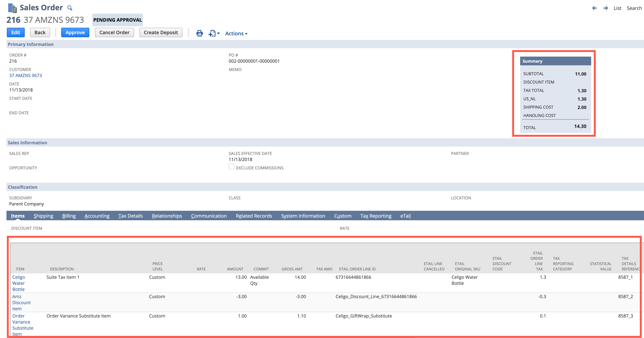Go to next record with right arrow
The image size is (644, 338).
click(605, 8)
